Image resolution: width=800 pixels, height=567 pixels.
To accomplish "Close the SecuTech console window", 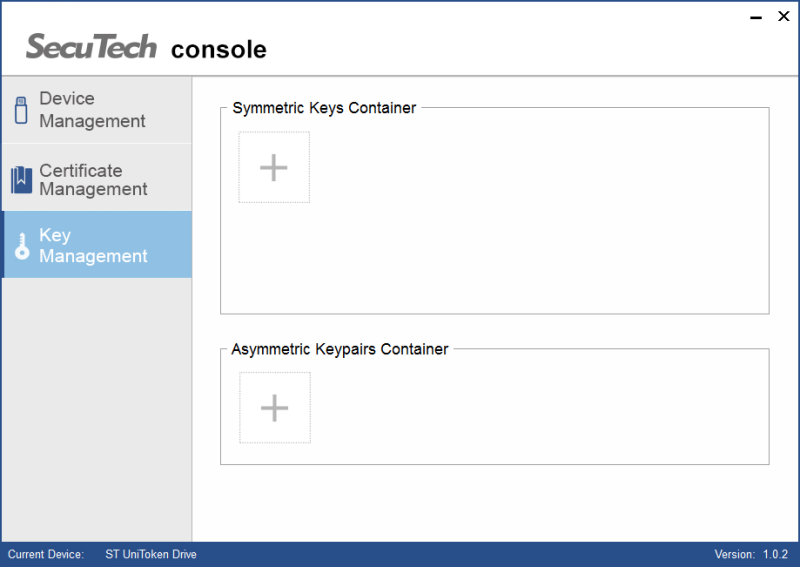I will coord(784,16).
